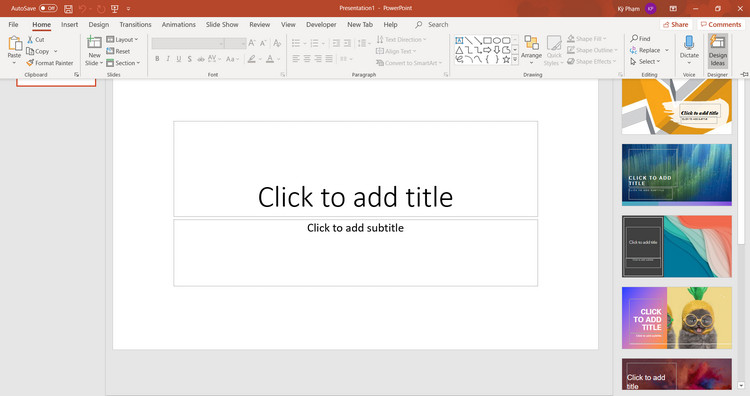
Task: Open the Layout dropdown
Action: click(122, 40)
